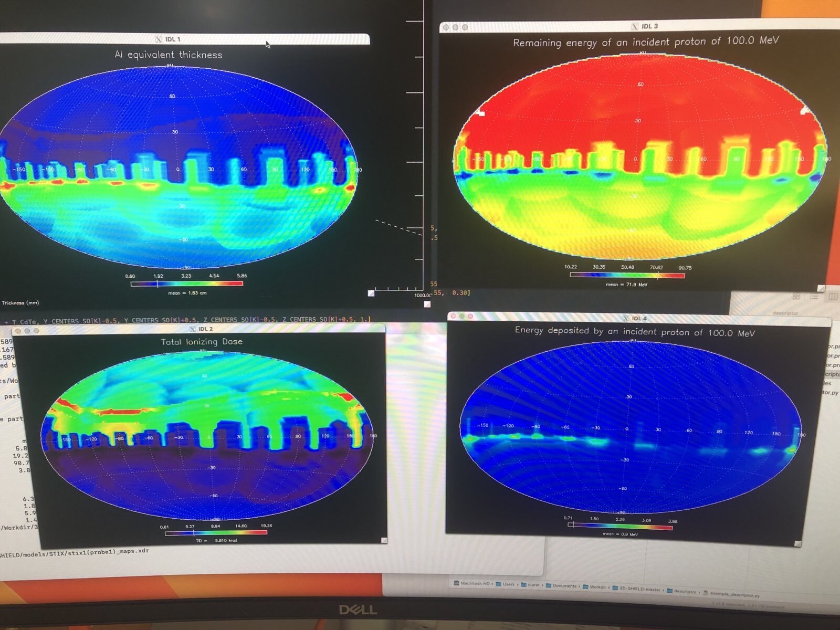Select exemple_descriptor.py in the path bar
840x630 pixels.
click(734, 595)
